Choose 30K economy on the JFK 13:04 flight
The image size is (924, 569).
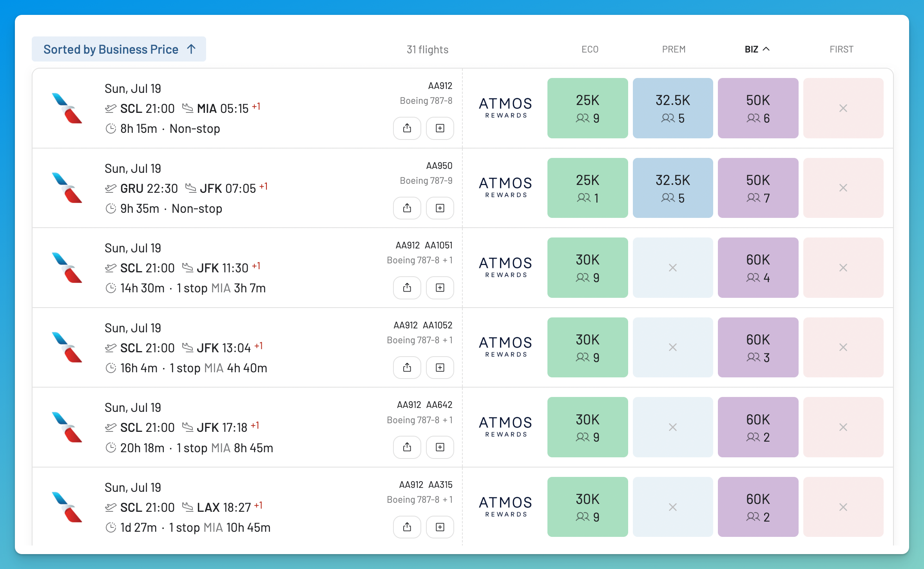point(587,347)
